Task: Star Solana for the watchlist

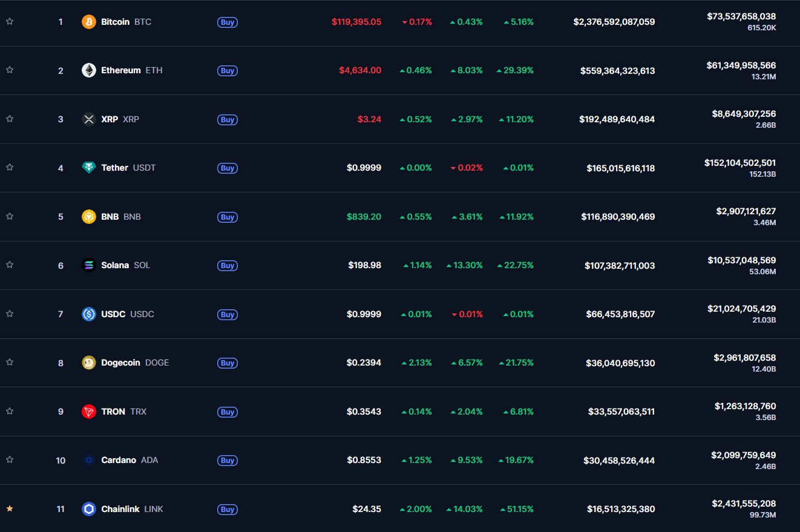Action: point(10,264)
